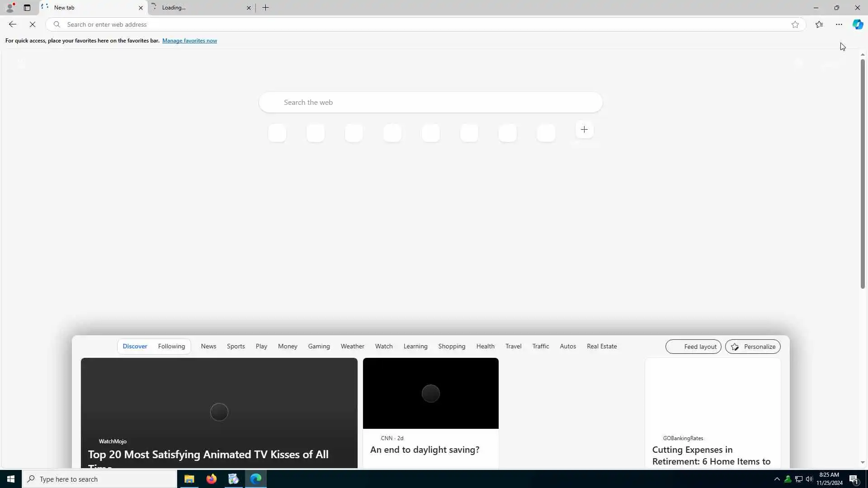868x488 pixels.
Task: Add a quick link shortcut
Action: pos(584,130)
